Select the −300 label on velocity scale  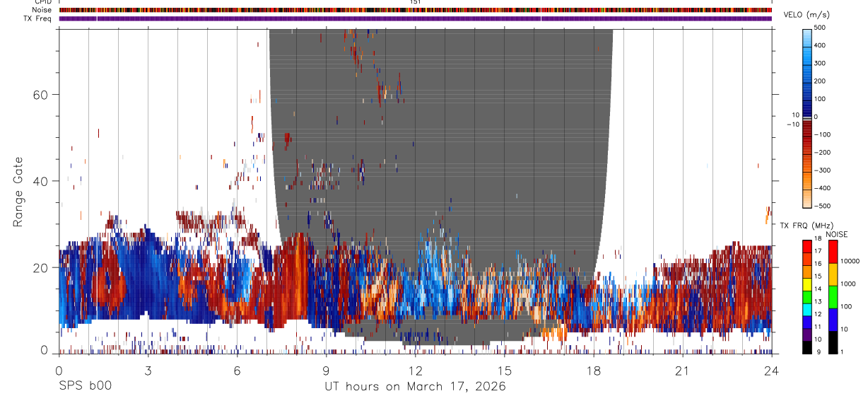tap(824, 170)
